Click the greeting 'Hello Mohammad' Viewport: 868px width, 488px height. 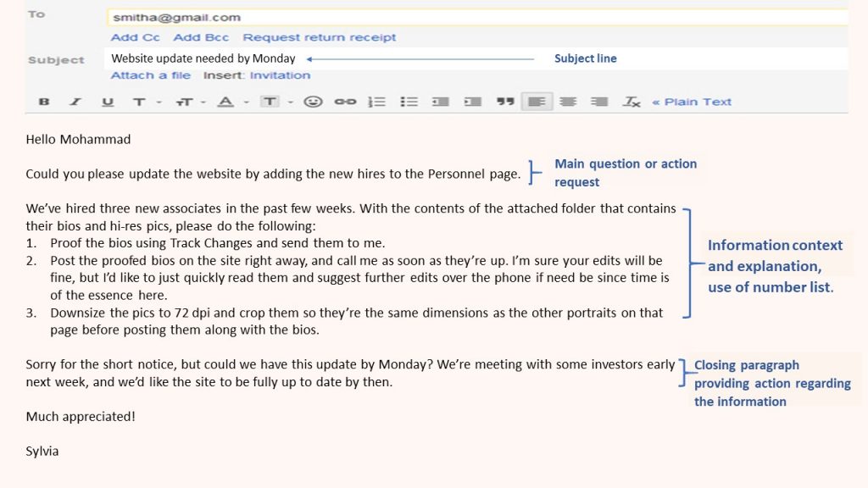pyautogui.click(x=78, y=140)
